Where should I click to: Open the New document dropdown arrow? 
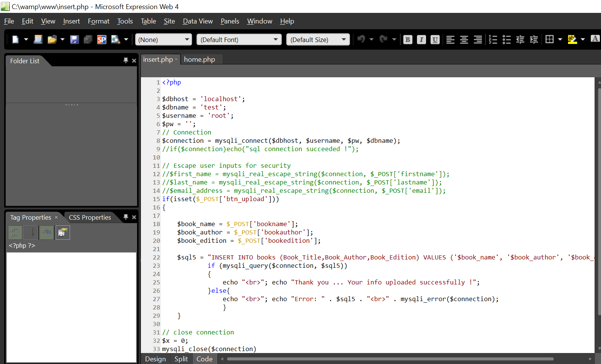coord(26,39)
